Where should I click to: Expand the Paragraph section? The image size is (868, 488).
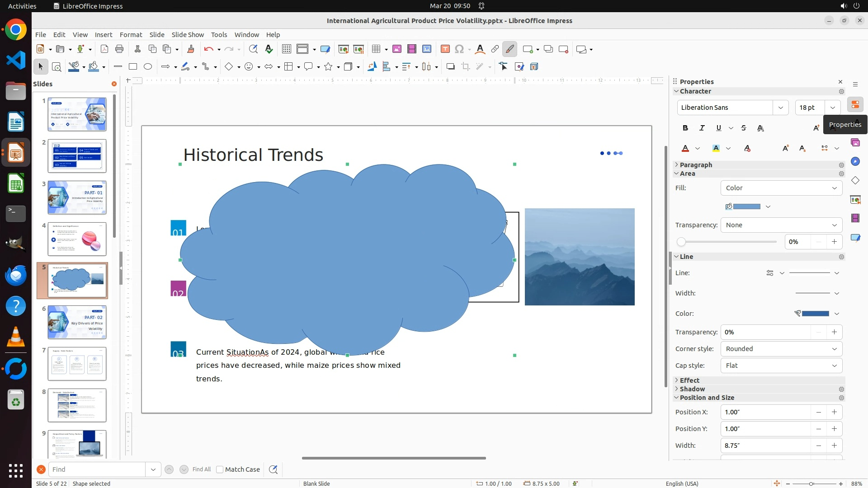(x=696, y=165)
